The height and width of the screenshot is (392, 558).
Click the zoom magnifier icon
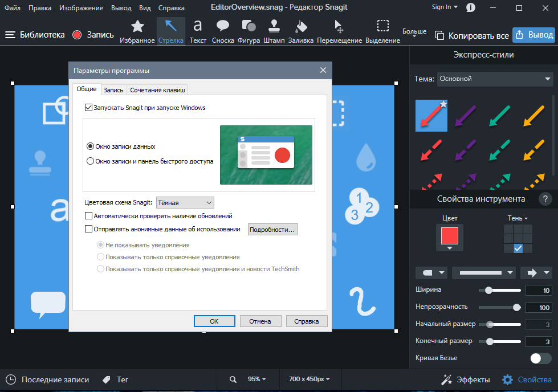tap(233, 379)
